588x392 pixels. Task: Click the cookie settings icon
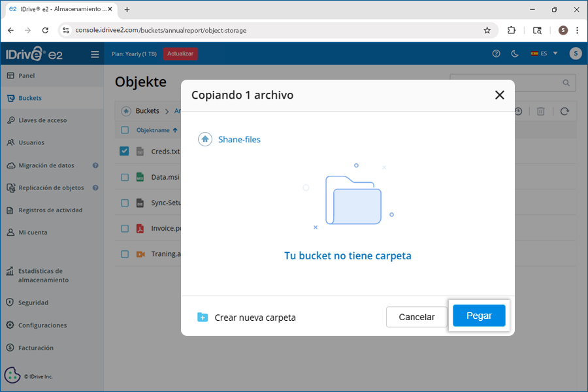pyautogui.click(x=12, y=375)
